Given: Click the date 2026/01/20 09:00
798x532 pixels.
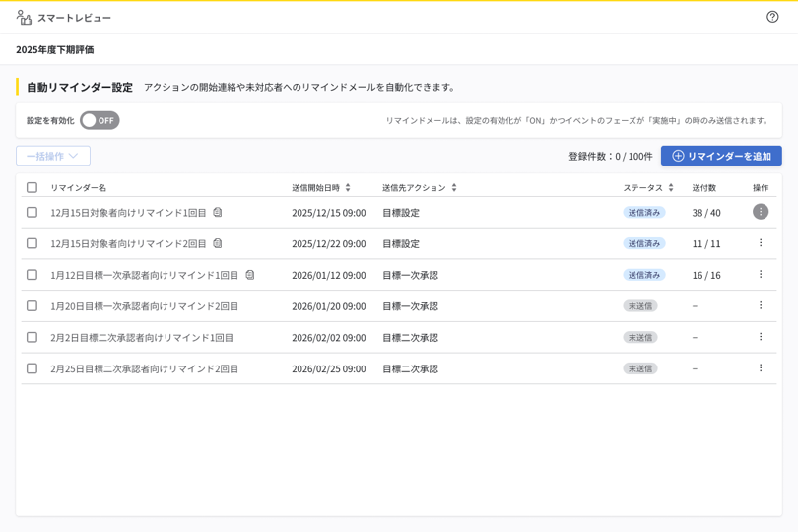Looking at the screenshot, I should (329, 306).
